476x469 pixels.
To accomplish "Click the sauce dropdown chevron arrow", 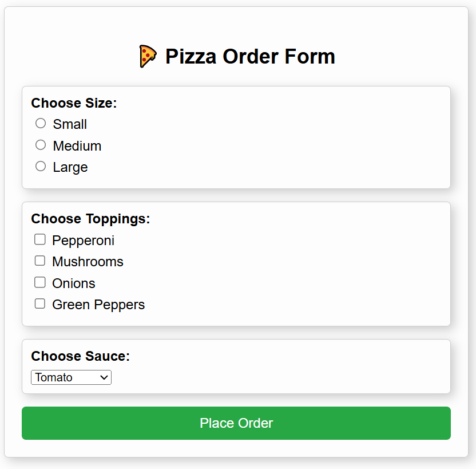I will (104, 377).
